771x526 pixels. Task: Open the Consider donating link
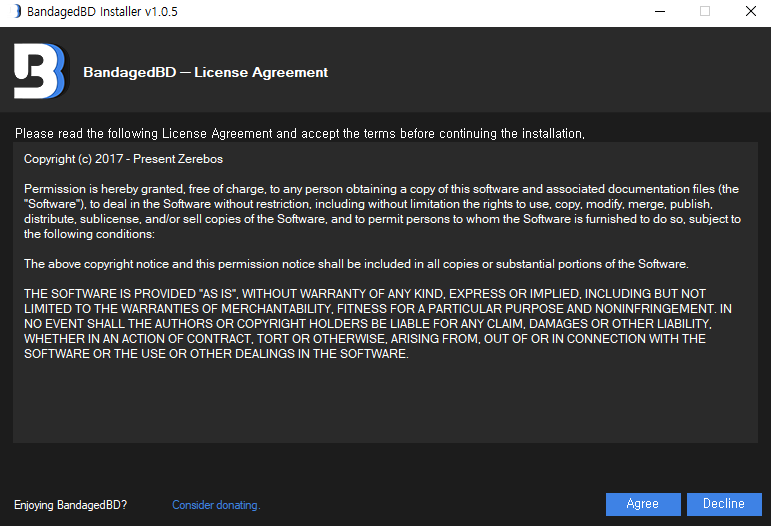pyautogui.click(x=216, y=505)
